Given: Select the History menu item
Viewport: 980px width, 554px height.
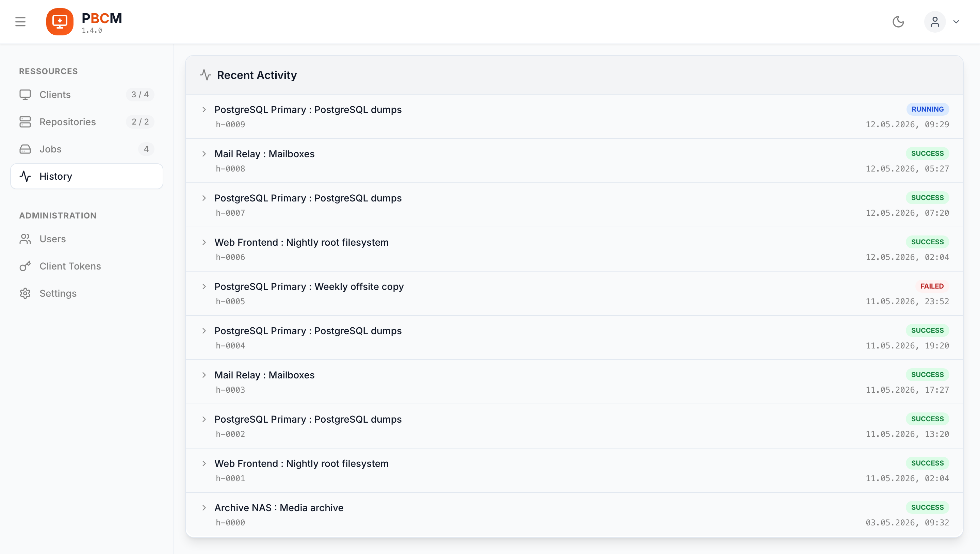Looking at the screenshot, I should [x=87, y=176].
